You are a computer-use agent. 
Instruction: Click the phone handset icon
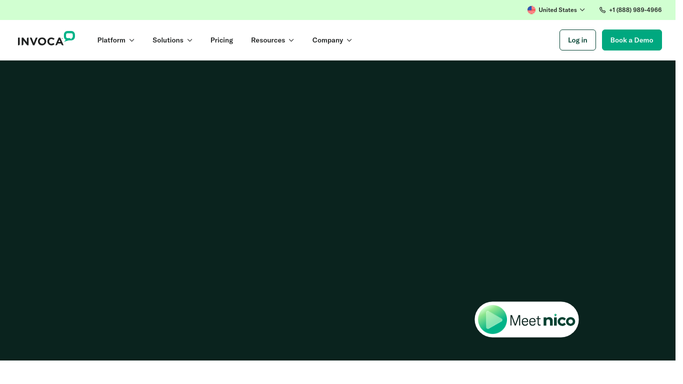[602, 10]
